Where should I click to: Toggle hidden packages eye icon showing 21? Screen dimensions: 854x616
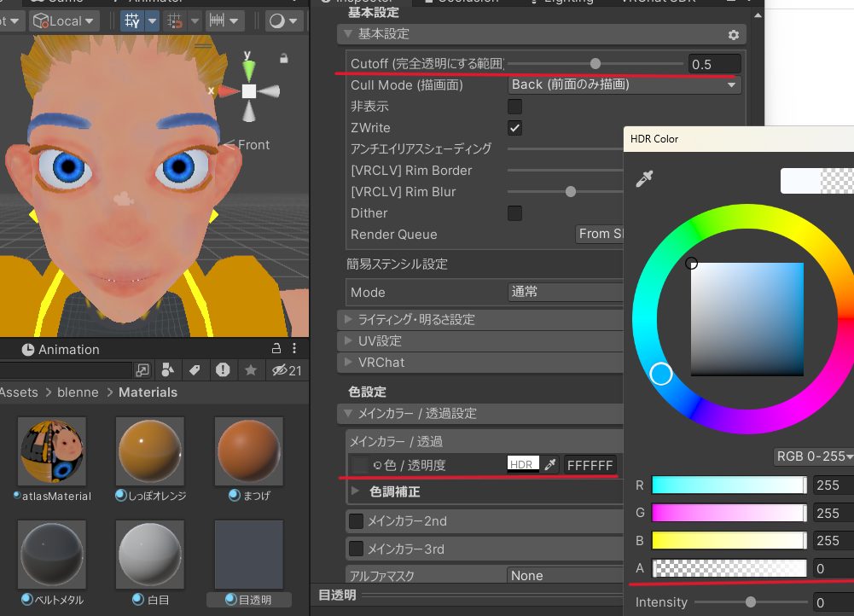pyautogui.click(x=287, y=370)
